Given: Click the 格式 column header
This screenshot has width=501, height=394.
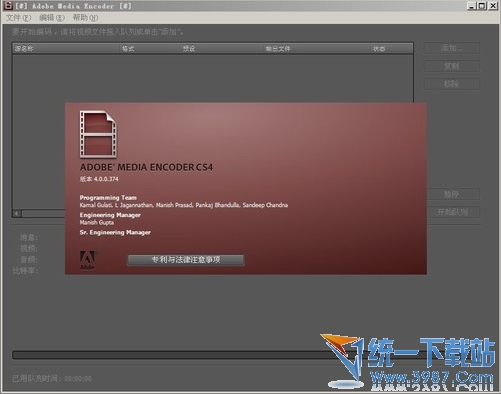Looking at the screenshot, I should 150,49.
